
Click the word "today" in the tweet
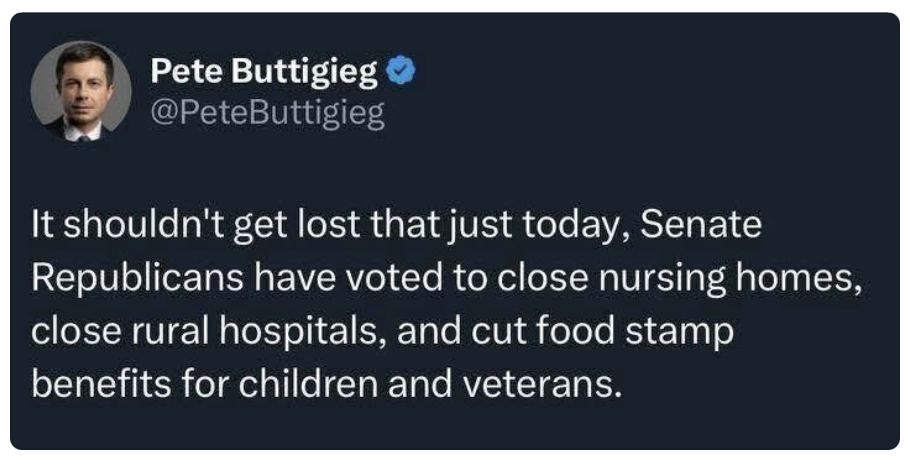(x=578, y=226)
